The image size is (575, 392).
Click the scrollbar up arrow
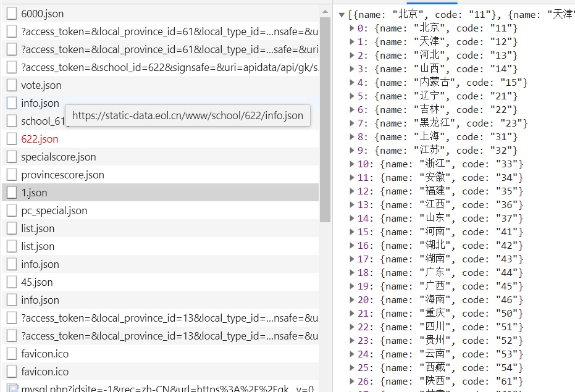(325, 12)
